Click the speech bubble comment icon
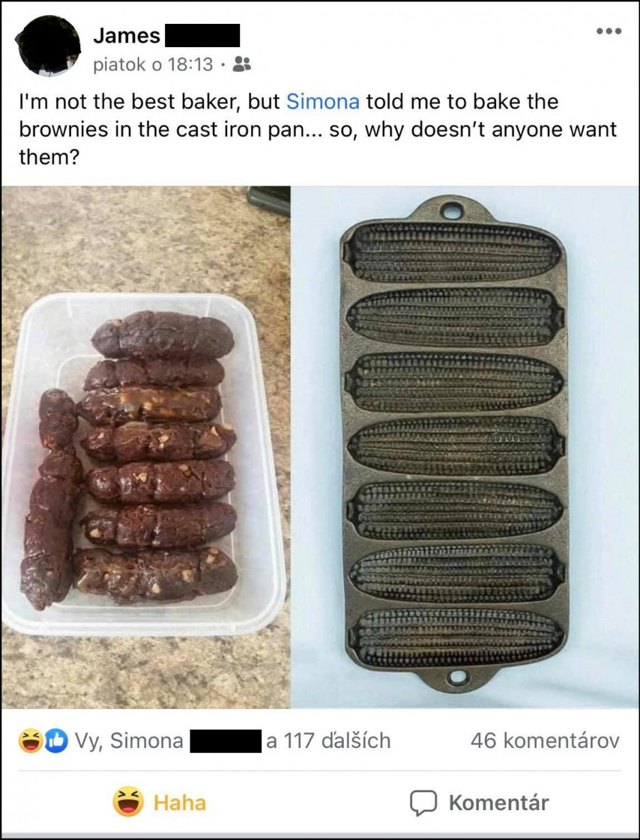This screenshot has width=640, height=840. click(x=423, y=802)
